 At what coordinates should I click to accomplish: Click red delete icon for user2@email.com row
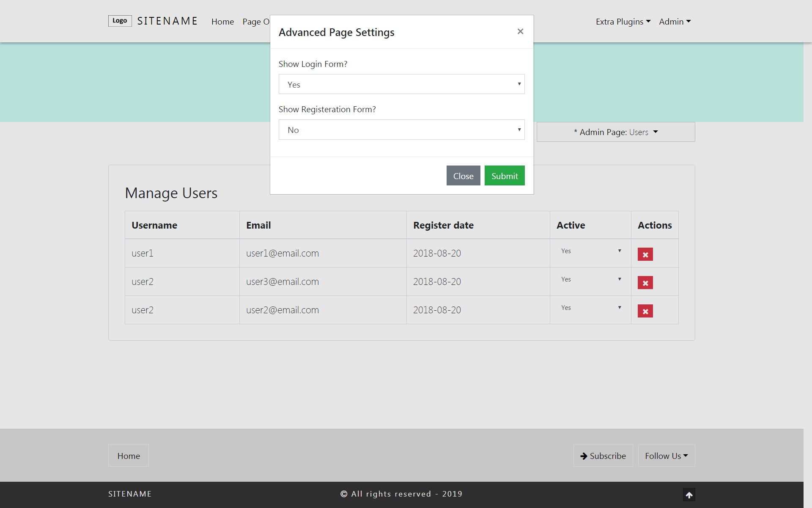click(x=645, y=311)
